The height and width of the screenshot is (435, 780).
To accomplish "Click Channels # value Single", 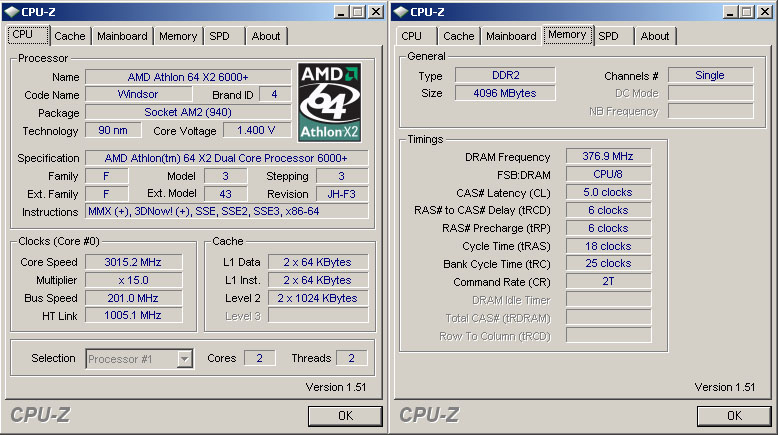I will coord(710,75).
